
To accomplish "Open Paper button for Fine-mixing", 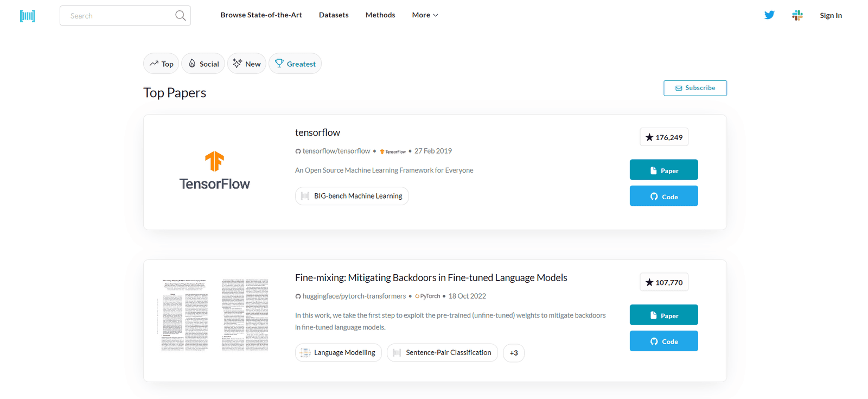I will click(x=664, y=315).
